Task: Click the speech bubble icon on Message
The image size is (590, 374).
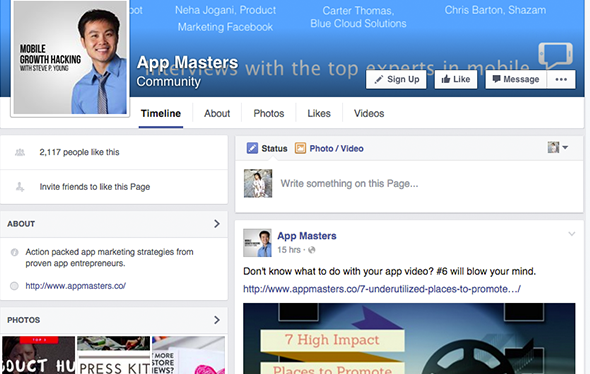Action: click(497, 79)
